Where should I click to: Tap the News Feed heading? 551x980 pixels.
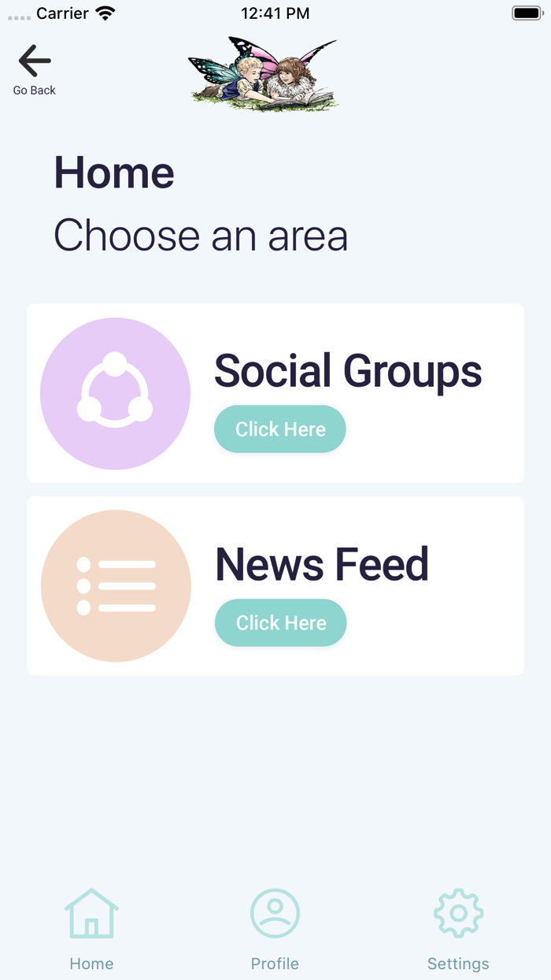(x=322, y=564)
